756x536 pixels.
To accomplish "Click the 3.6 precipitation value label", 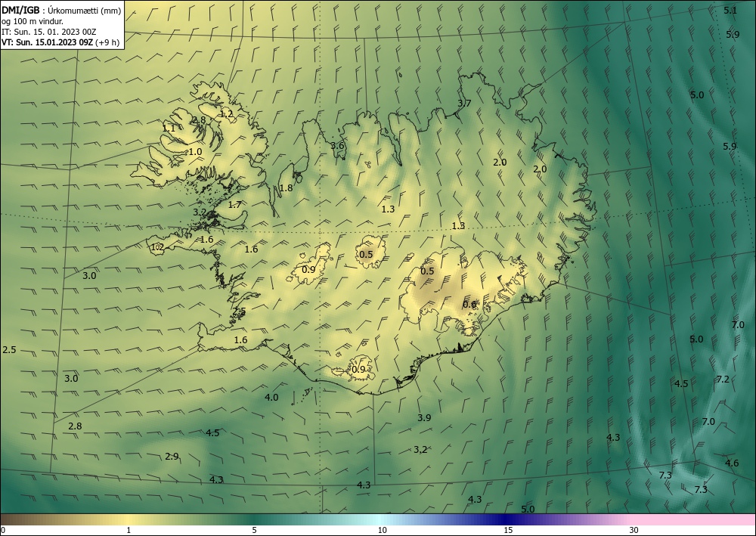I will coord(337,146).
